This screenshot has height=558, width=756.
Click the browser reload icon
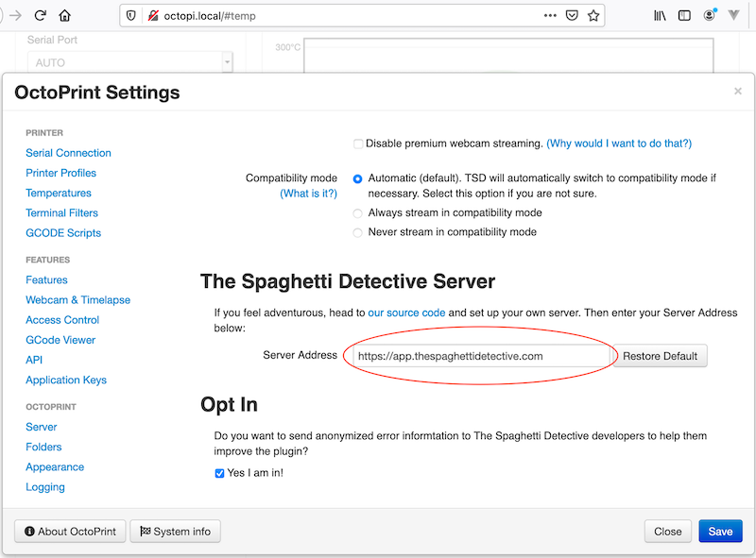(x=40, y=15)
